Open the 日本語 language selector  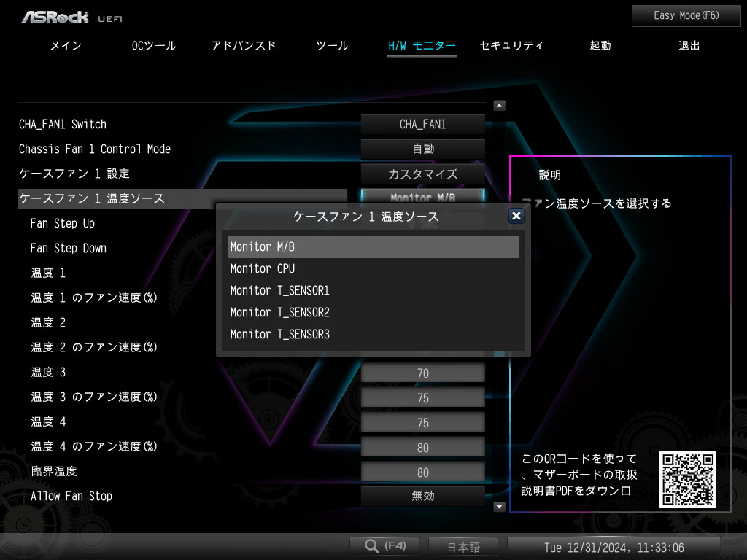(463, 547)
